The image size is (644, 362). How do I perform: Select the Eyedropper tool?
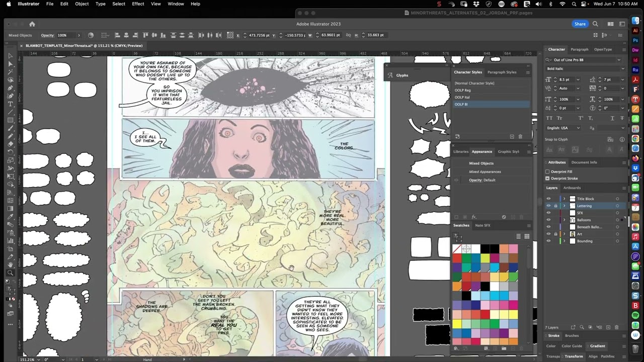click(10, 216)
